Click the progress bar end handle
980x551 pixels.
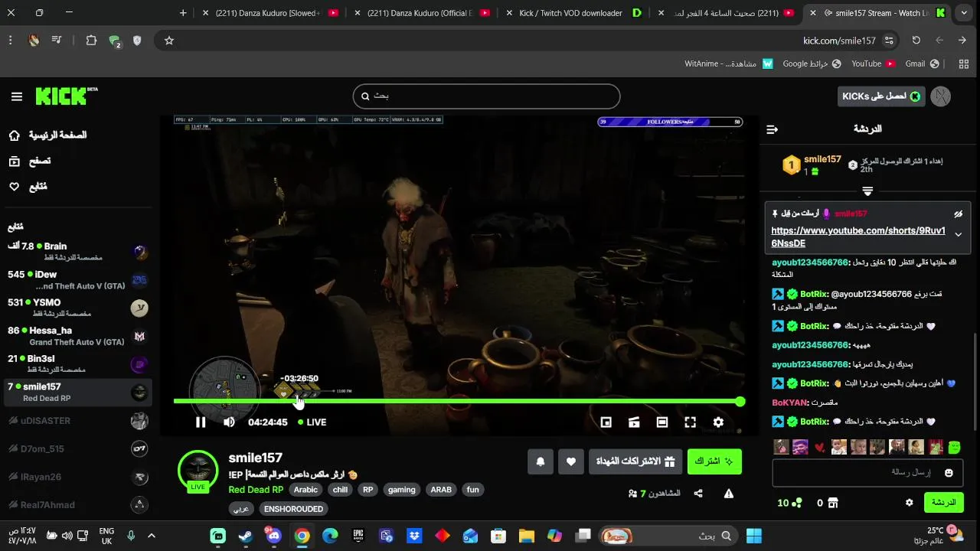pos(740,401)
